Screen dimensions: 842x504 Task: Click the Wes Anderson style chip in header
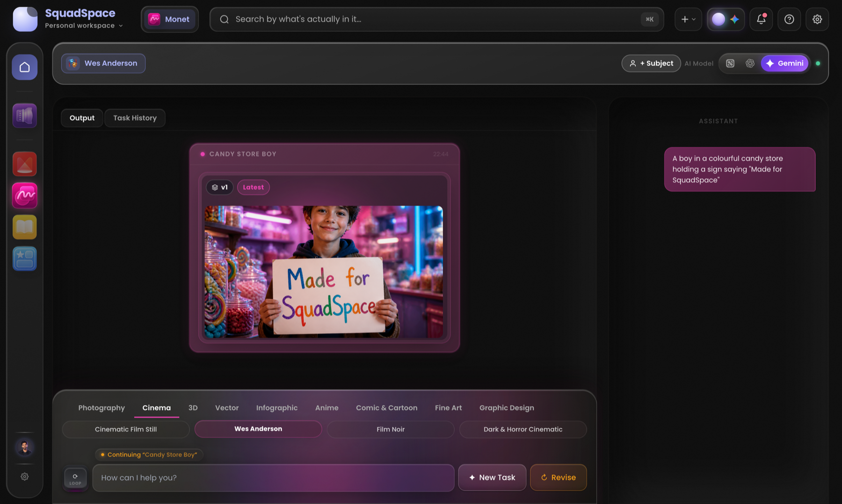(x=103, y=64)
